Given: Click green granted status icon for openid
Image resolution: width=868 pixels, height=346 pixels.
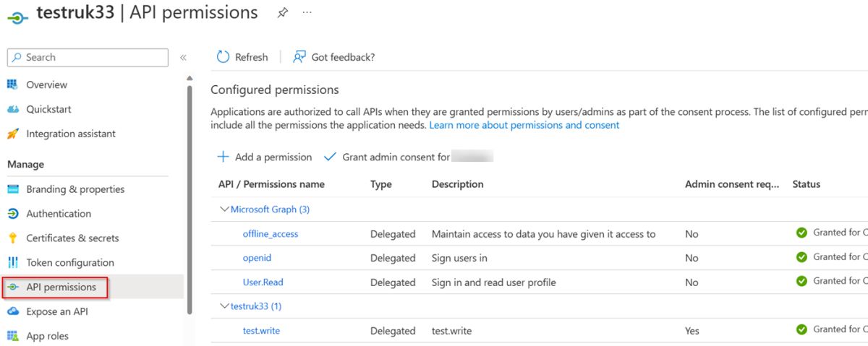Looking at the screenshot, I should (801, 257).
